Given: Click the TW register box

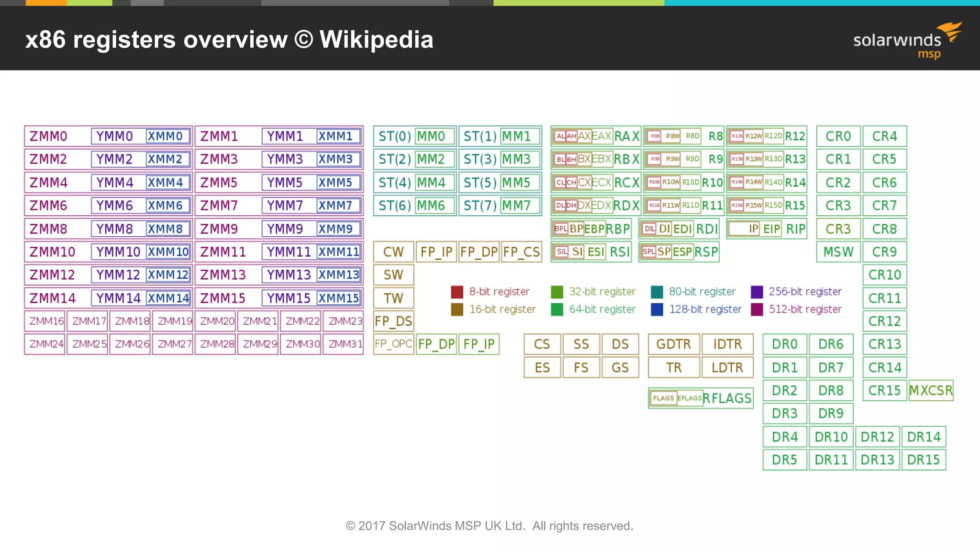Looking at the screenshot, I should [393, 298].
